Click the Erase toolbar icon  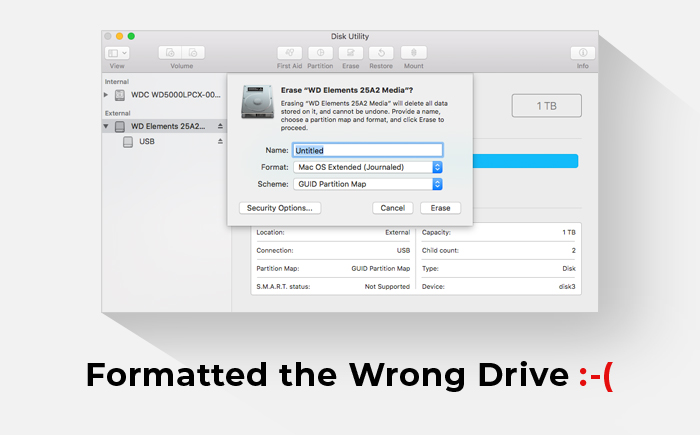(350, 52)
